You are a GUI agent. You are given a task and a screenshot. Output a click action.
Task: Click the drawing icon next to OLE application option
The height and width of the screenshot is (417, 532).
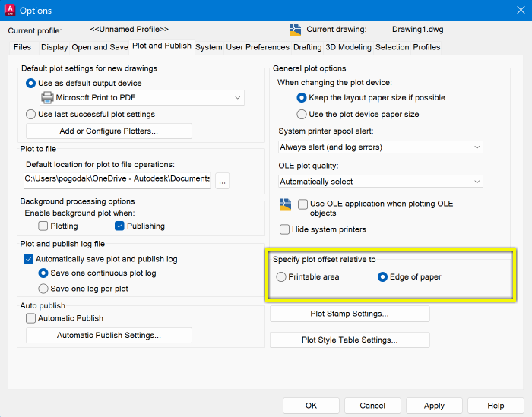coord(286,205)
